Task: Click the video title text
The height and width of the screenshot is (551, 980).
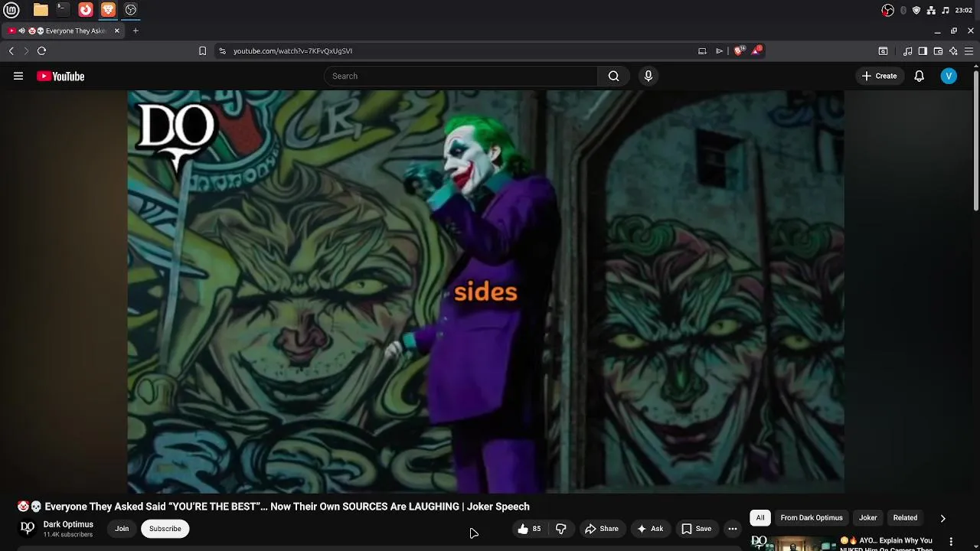Action: point(273,507)
